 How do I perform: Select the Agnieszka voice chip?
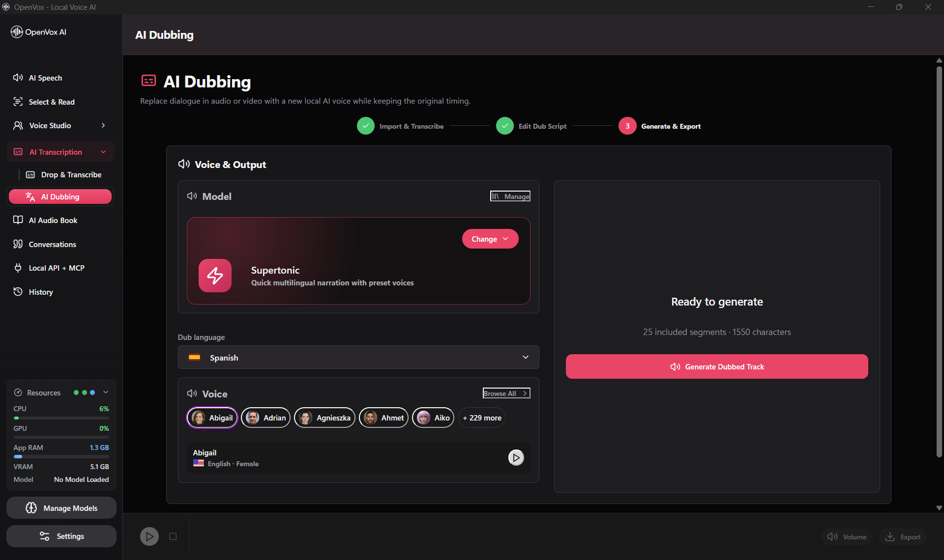324,418
